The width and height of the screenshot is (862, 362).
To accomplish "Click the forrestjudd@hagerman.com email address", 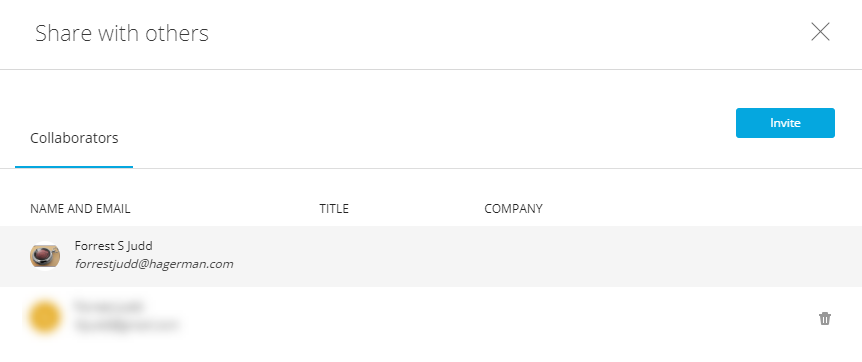I will point(154,264).
